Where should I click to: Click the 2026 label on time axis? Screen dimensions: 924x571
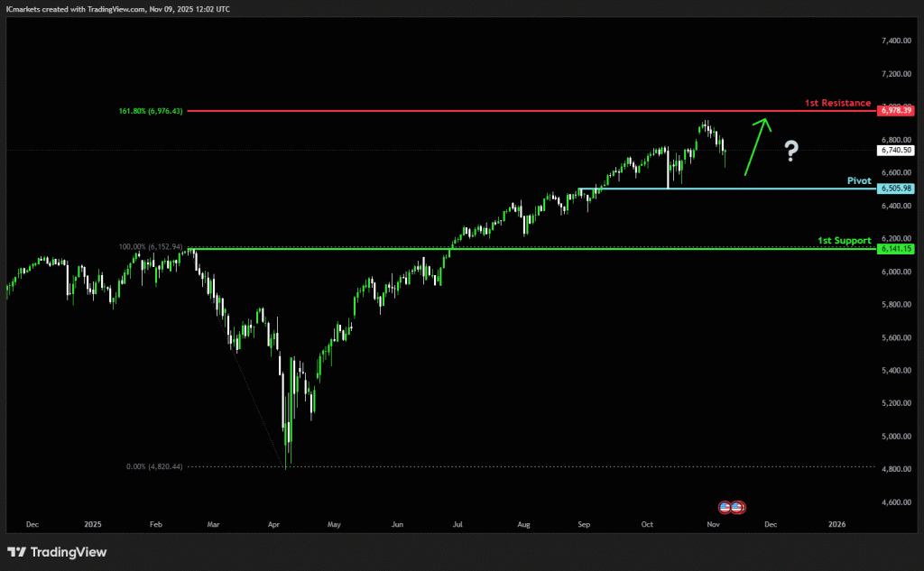837,524
